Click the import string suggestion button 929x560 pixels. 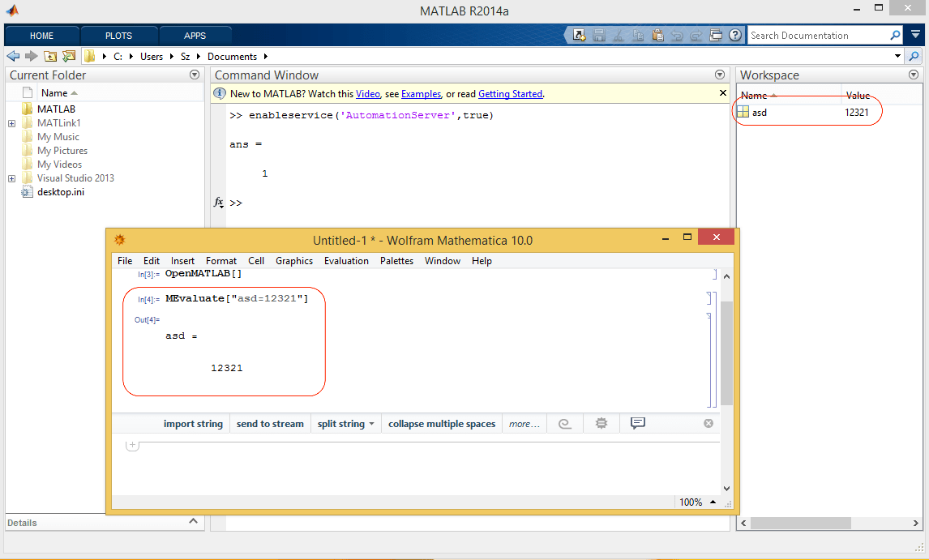(x=193, y=424)
